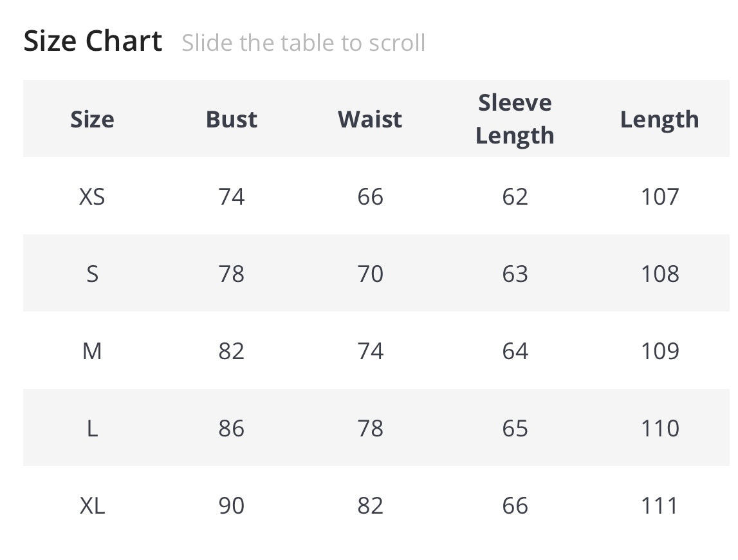This screenshot has height=560, width=738.
Task: Select the S size row label
Action: tap(92, 274)
